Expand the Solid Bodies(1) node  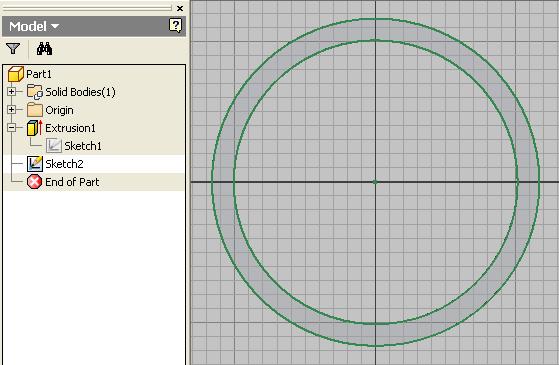coord(11,92)
